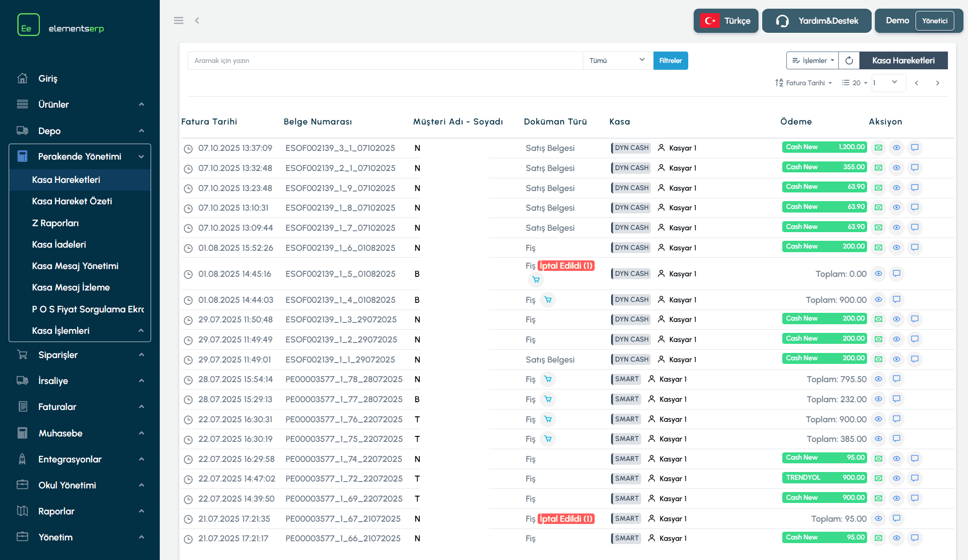Viewport: 968px width, 560px height.
Task: Click the cart icon on the PE00003577_1_78_28072025 row
Action: pos(548,379)
